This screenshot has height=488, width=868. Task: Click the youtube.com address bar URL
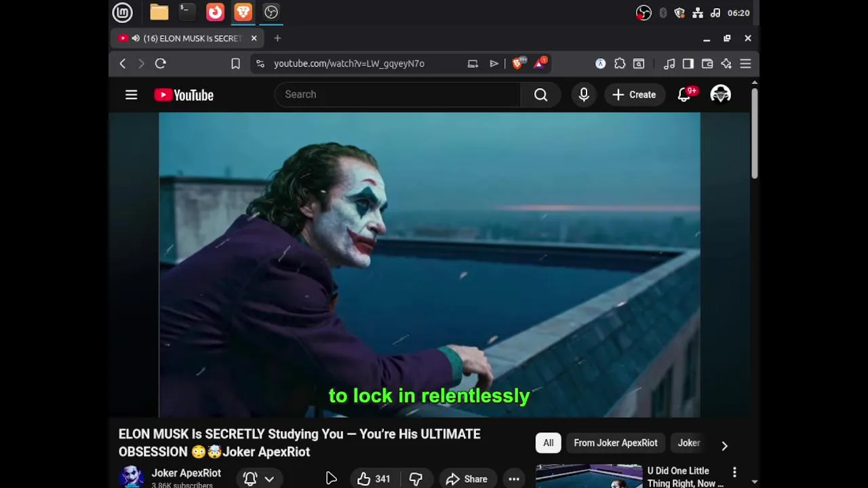click(x=349, y=64)
